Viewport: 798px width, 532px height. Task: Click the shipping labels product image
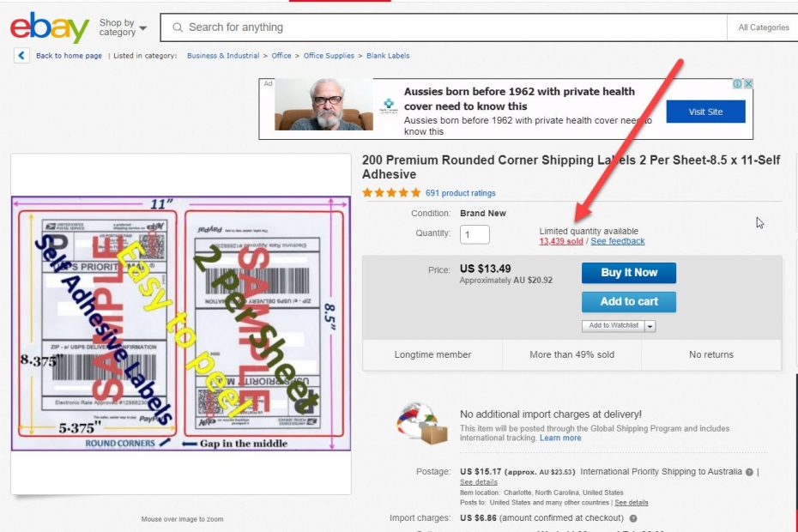click(181, 323)
